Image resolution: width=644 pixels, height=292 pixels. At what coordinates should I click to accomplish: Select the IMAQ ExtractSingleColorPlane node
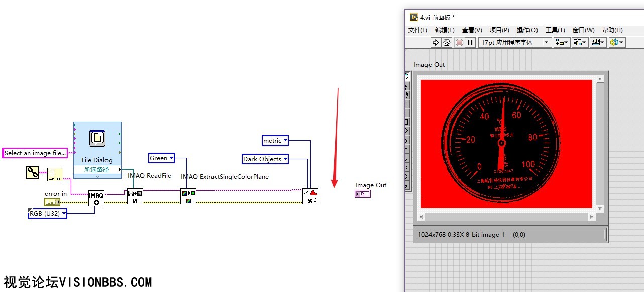[x=188, y=196]
